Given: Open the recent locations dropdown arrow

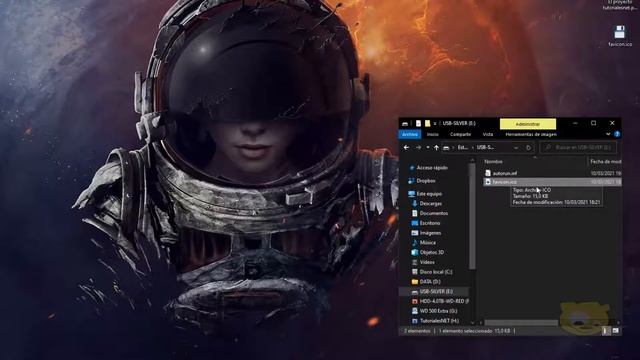Looking at the screenshot, I should (x=427, y=147).
